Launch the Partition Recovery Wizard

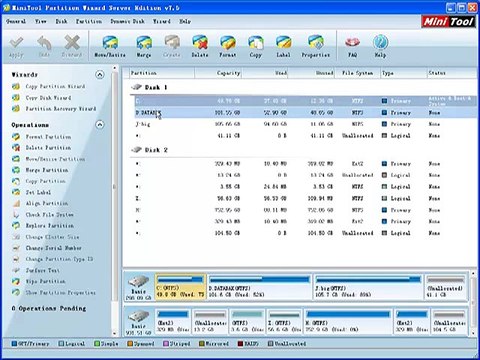click(x=54, y=109)
